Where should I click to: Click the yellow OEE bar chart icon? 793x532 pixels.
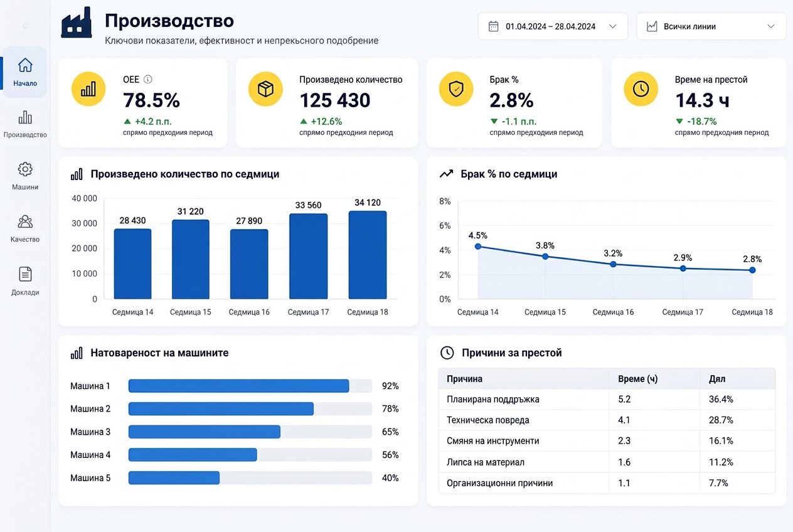88,89
